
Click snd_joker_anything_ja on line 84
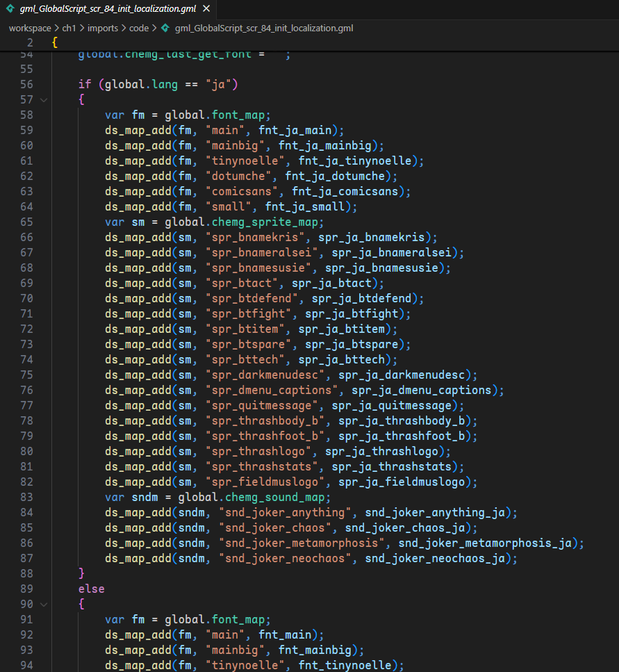point(435,513)
